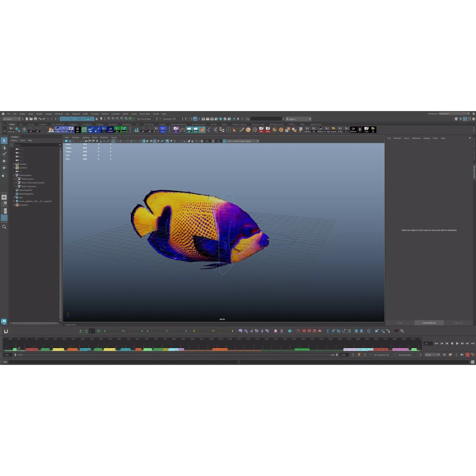Viewport: 476px width, 476px height.
Task: Click the Maya M icon at bottom left
Action: click(4, 321)
